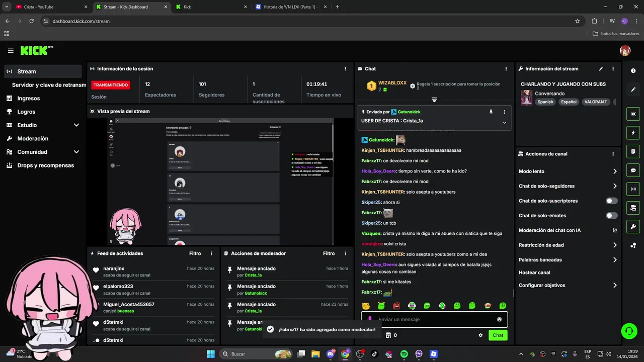Expand Modo lento options
Image resolution: width=644 pixels, height=362 pixels.
[615, 171]
